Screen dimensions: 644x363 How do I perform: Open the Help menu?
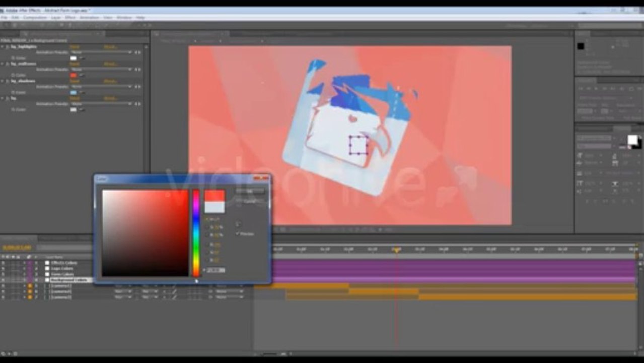click(x=140, y=18)
